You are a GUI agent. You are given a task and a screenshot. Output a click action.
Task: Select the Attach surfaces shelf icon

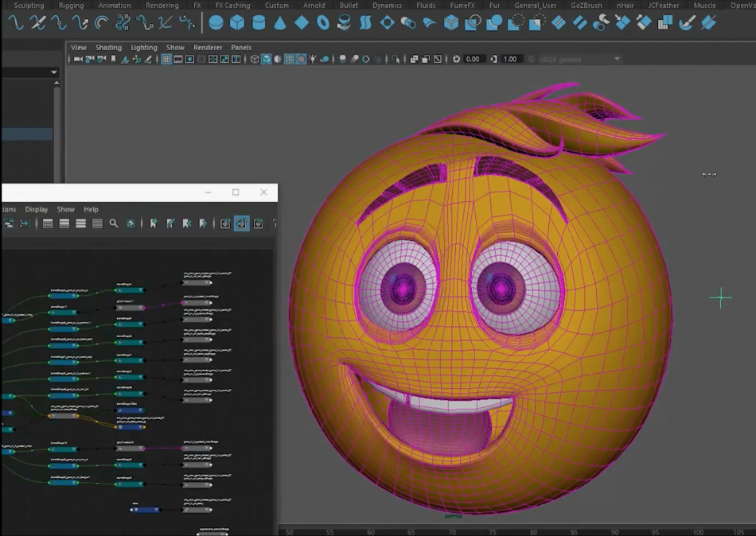tap(559, 22)
